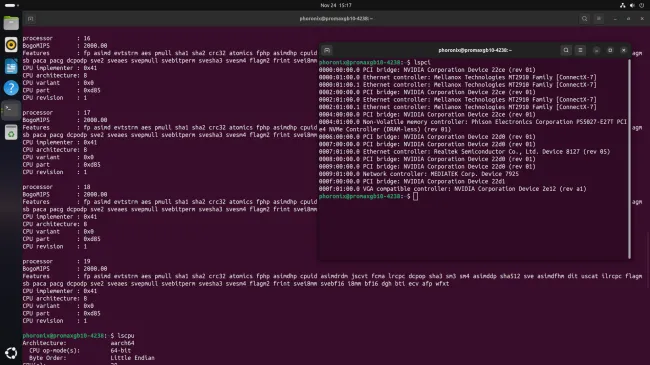
Task: Close the background terminal window
Action: coord(642,19)
